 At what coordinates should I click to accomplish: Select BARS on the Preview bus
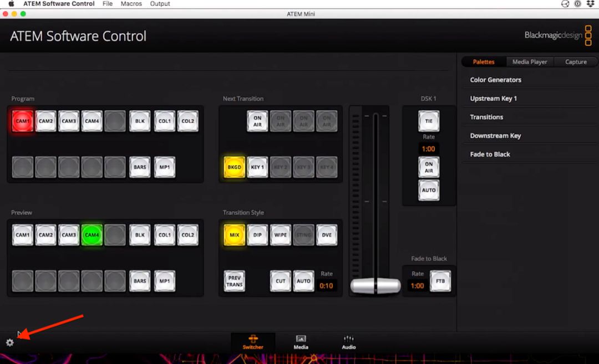pos(140,281)
